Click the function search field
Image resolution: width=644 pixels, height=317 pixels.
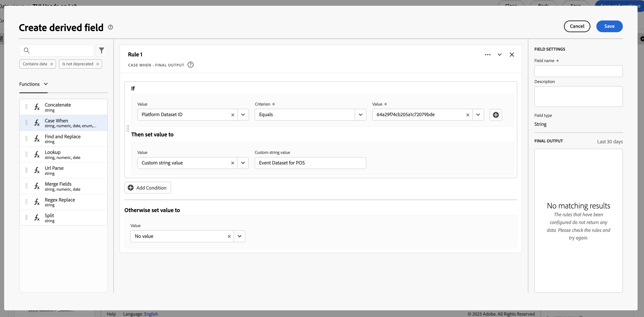(56, 50)
